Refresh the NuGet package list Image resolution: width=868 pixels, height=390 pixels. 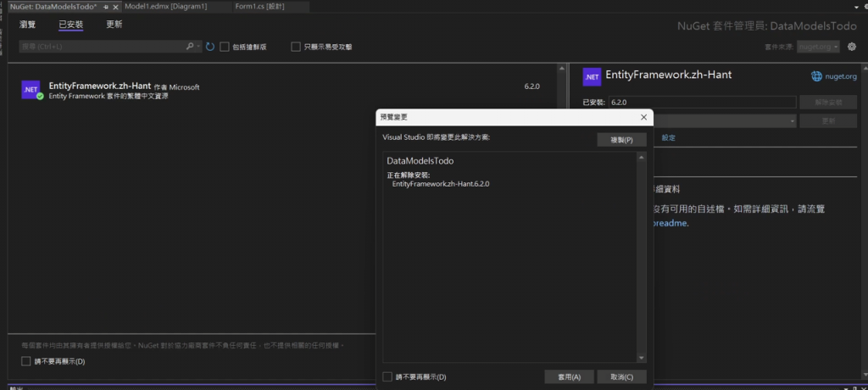point(210,47)
